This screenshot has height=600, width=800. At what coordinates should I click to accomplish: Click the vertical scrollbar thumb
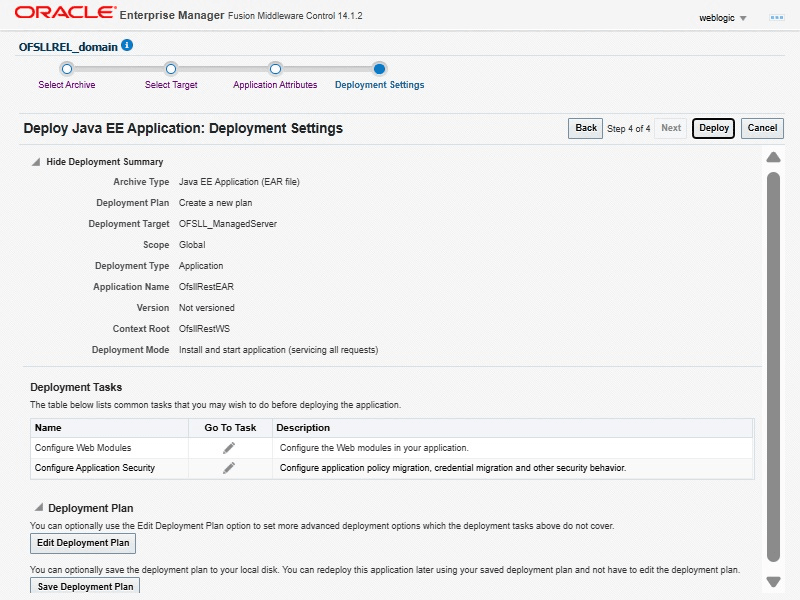point(772,365)
